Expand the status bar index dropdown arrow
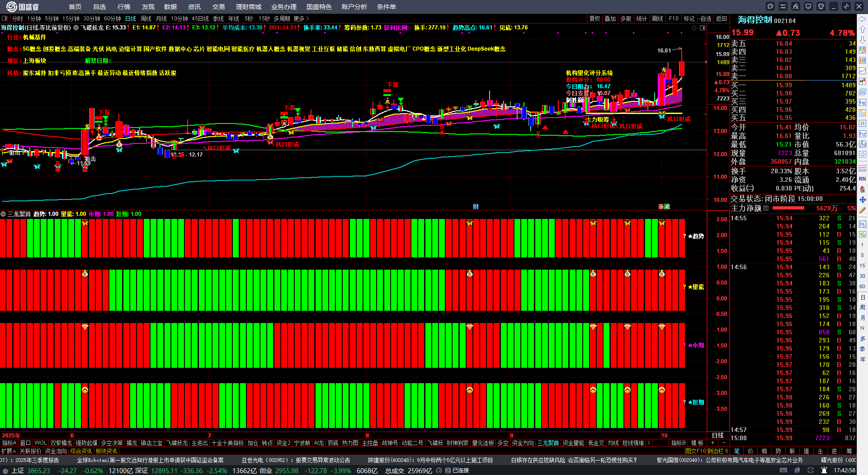Viewport: 868px width, 475px height. [x=5, y=470]
